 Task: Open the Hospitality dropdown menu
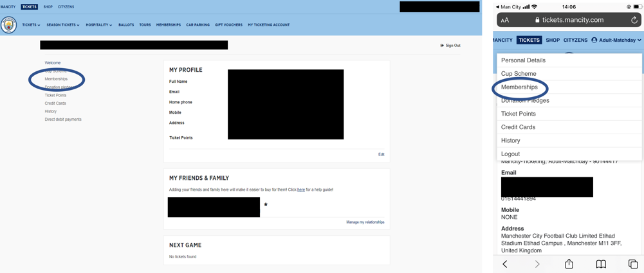click(x=99, y=25)
